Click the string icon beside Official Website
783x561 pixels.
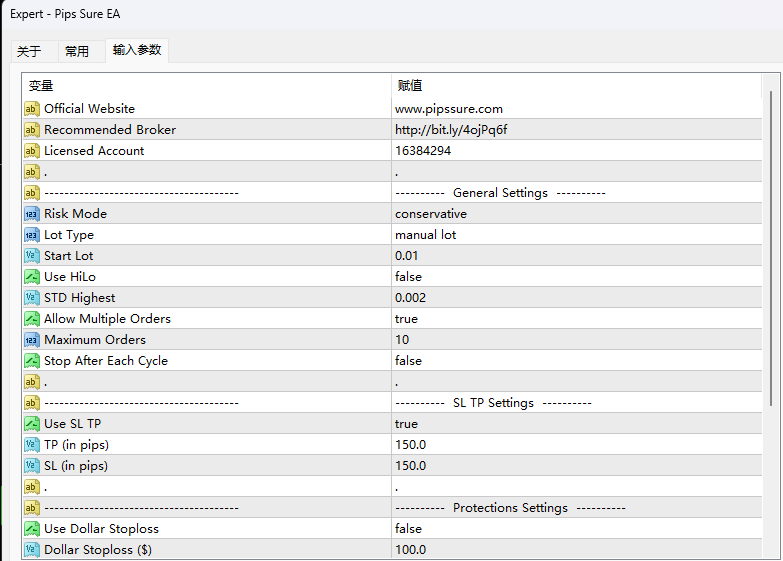[x=32, y=109]
